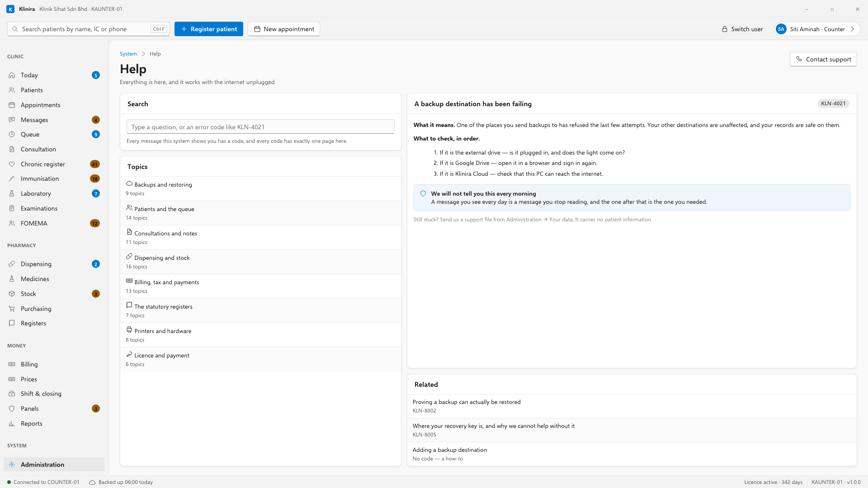Image resolution: width=868 pixels, height=488 pixels.
Task: Click the Today home icon in sidebar
Action: pyautogui.click(x=12, y=75)
